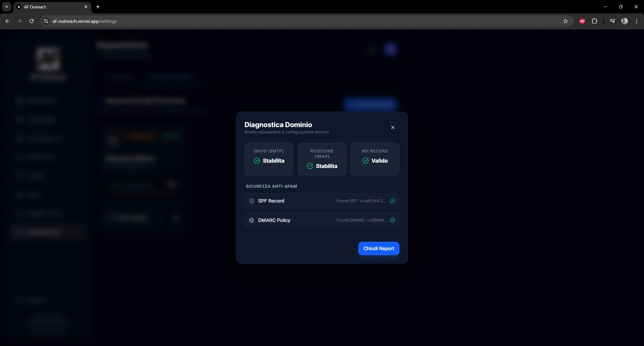Open the ABP ad blocker extension
The width and height of the screenshot is (644, 346).
pyautogui.click(x=582, y=21)
